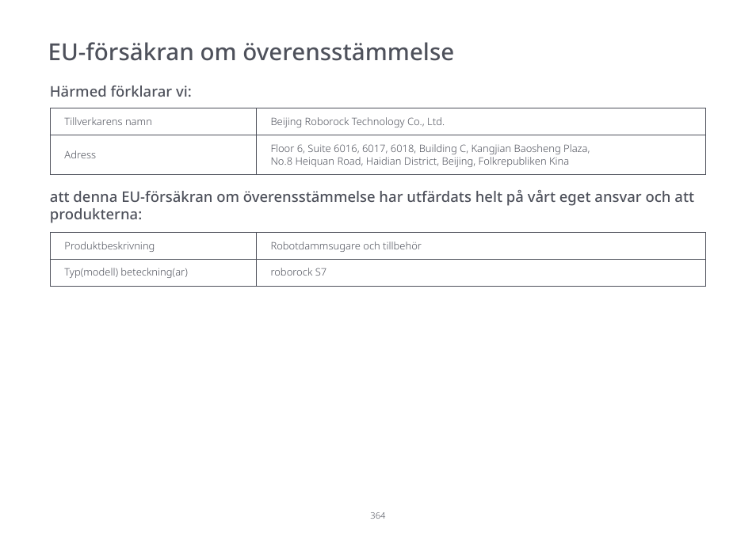
Task: Click the paragraph 'att denna EU-försäkran'
Action: coord(372,205)
